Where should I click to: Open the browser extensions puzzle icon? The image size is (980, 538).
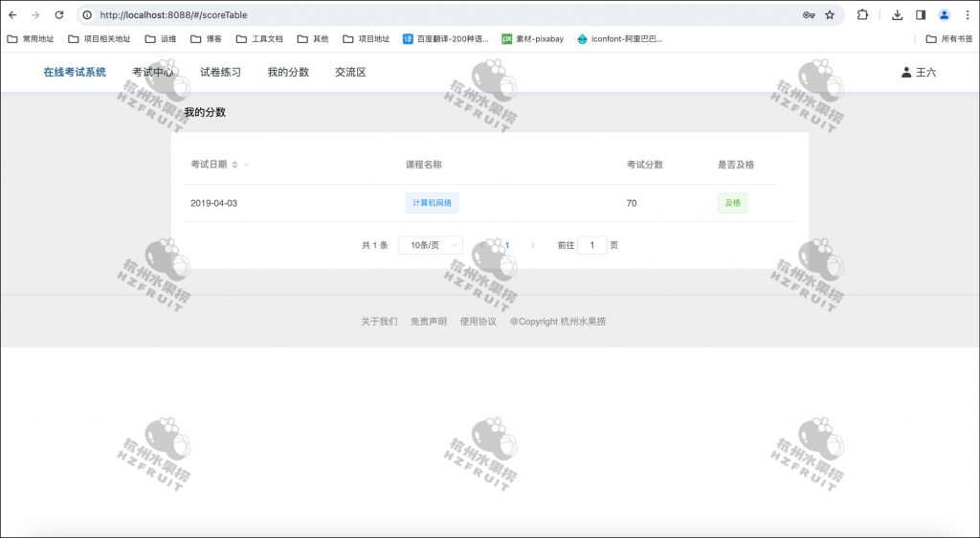(862, 15)
